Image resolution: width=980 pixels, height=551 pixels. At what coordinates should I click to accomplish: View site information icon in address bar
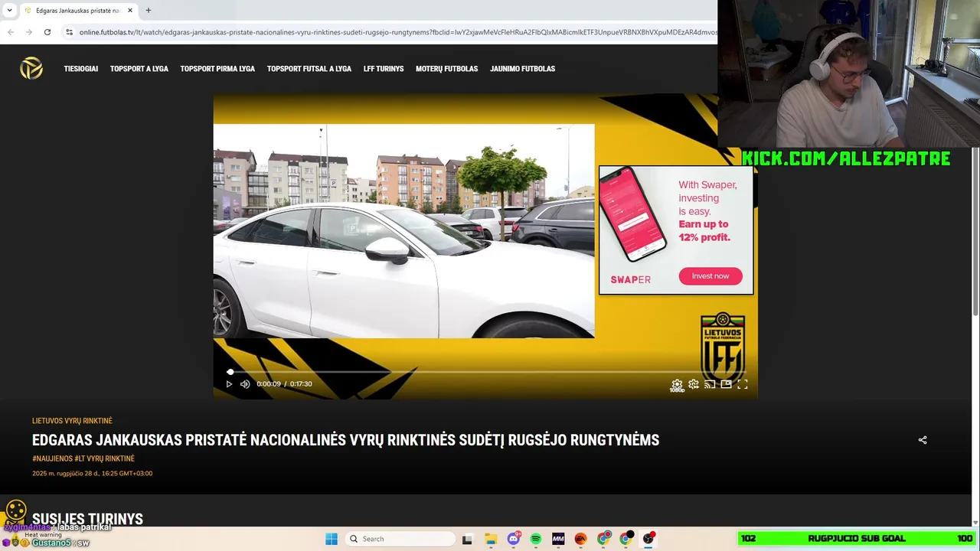tap(69, 32)
